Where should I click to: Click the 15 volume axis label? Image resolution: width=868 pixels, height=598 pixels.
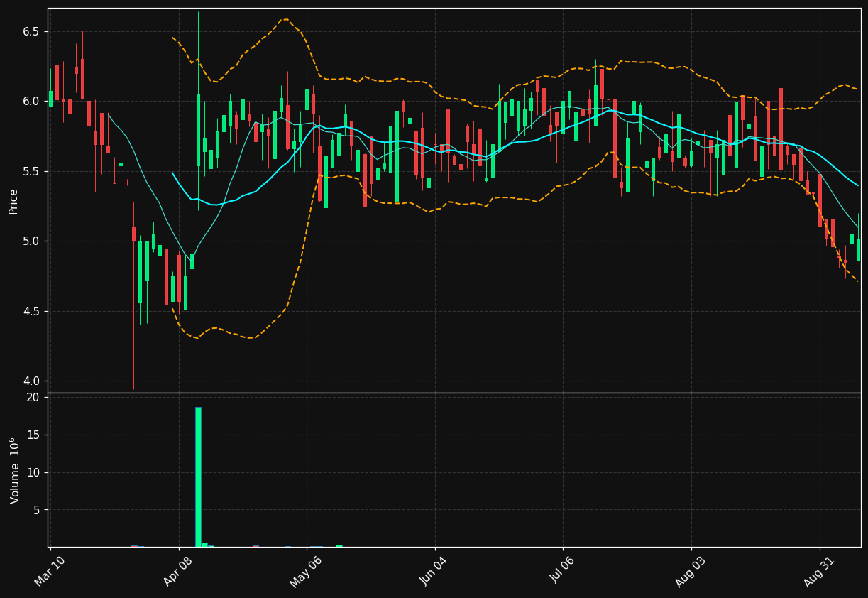[33, 435]
